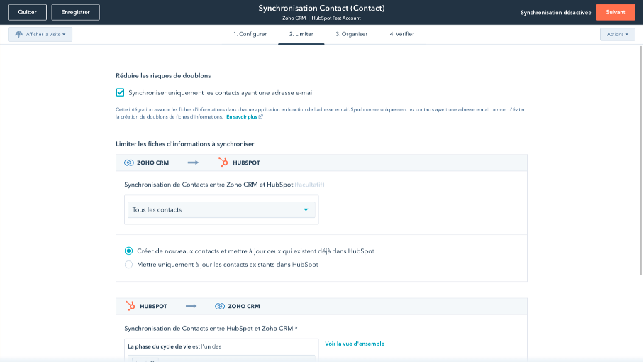The height and width of the screenshot is (362, 644).
Task: Select create new and update existing contacts
Action: (x=128, y=251)
